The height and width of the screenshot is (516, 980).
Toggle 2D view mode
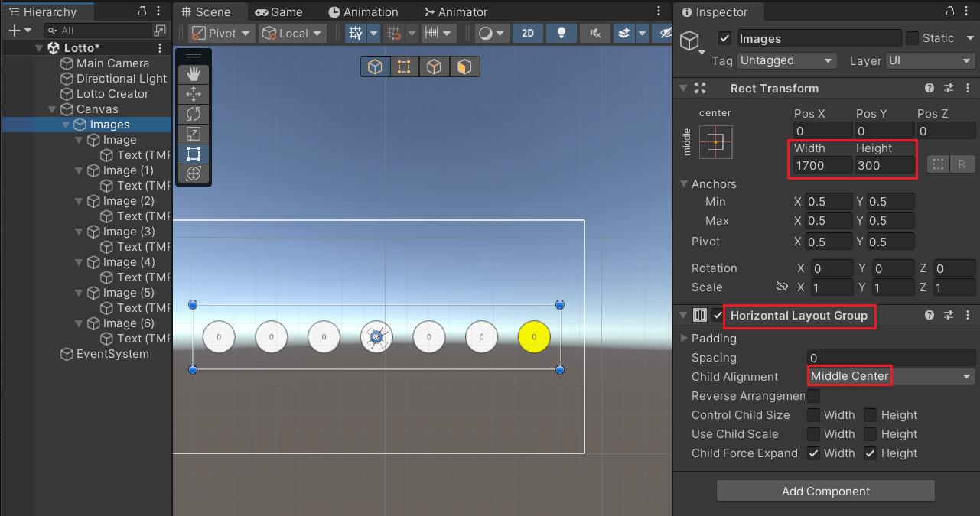point(528,34)
